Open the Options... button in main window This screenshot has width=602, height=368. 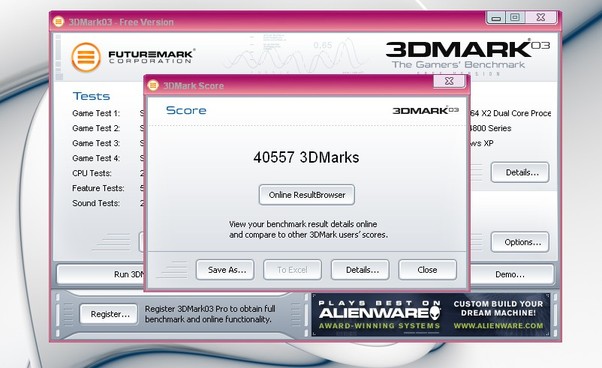point(520,242)
